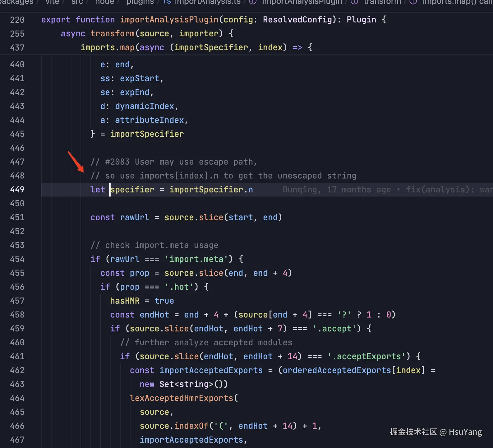The width and height of the screenshot is (493, 448).
Task: Click the importer parameter on line 255
Action: pyautogui.click(x=198, y=33)
